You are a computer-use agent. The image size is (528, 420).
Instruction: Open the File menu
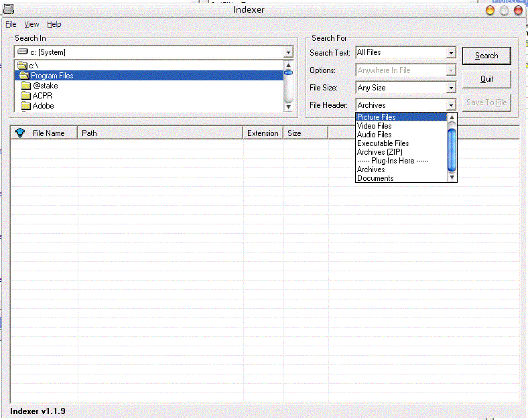(x=11, y=24)
